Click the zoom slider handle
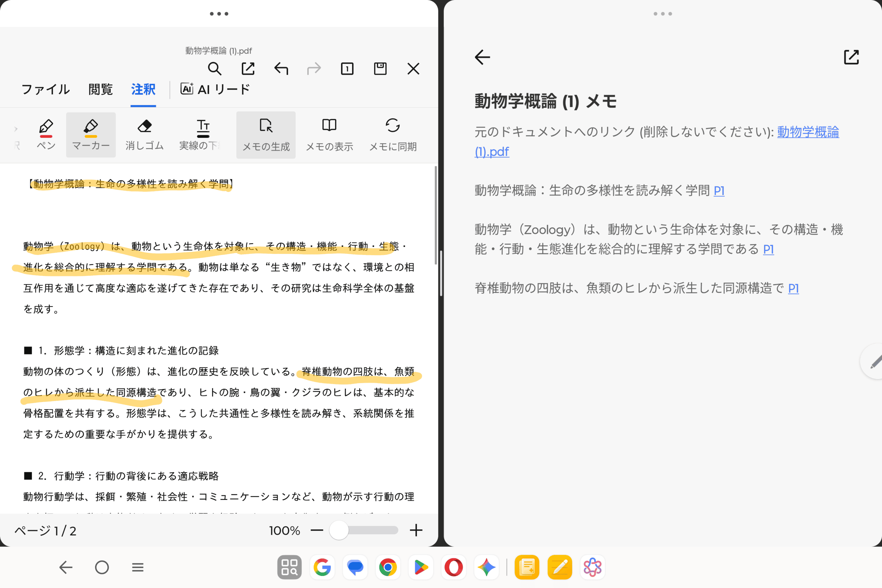Screen dimensions: 882x588 pyautogui.click(x=339, y=530)
